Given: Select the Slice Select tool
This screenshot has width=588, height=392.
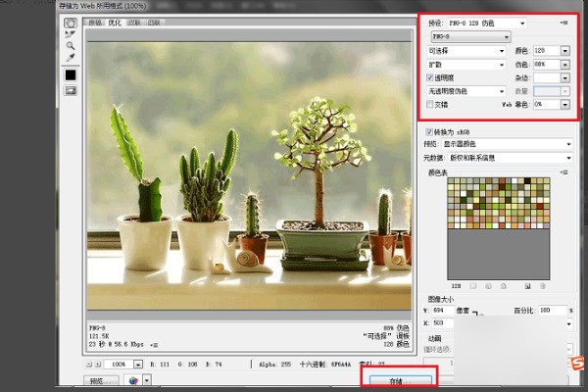Looking at the screenshot, I should point(71,32).
